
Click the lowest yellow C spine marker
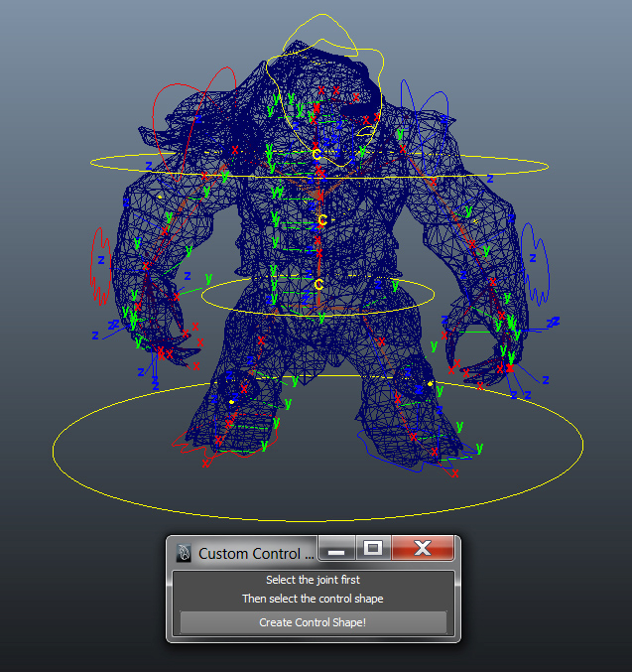(x=318, y=285)
